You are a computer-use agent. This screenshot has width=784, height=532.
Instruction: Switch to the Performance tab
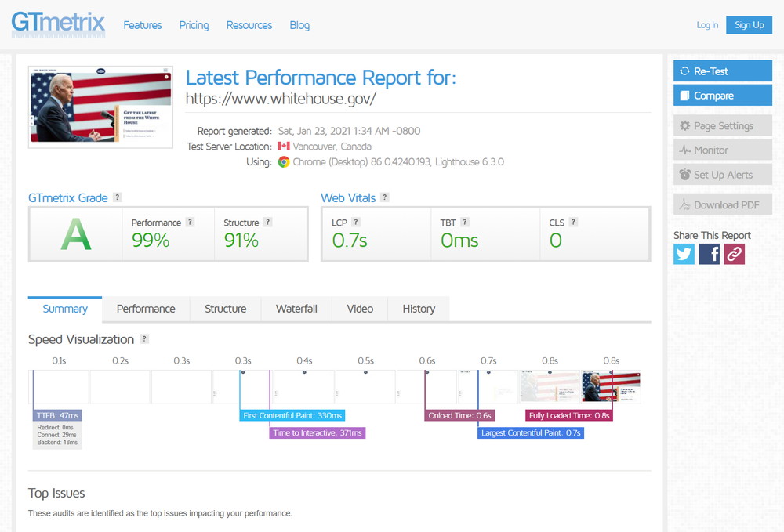[146, 309]
